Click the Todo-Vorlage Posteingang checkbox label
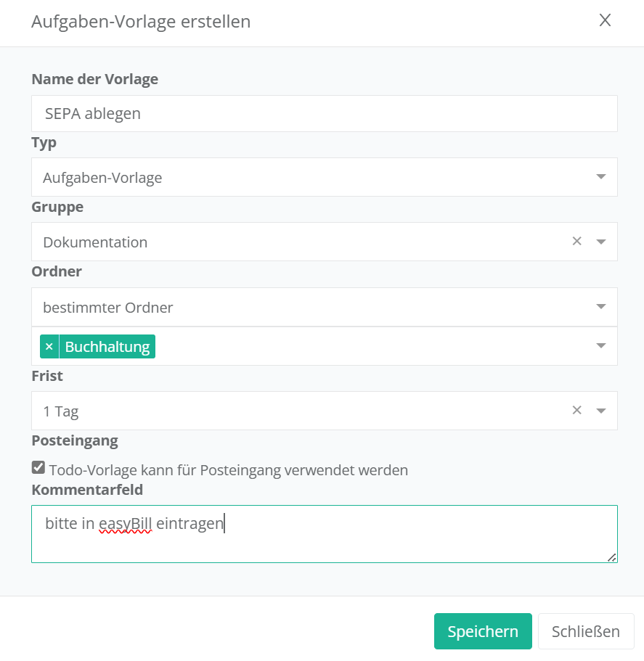Image resolution: width=644 pixels, height=661 pixels. point(229,470)
